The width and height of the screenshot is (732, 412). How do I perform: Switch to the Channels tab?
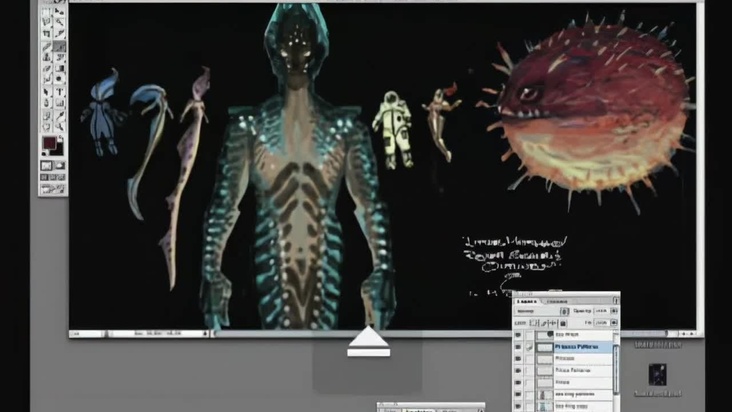[x=556, y=300]
